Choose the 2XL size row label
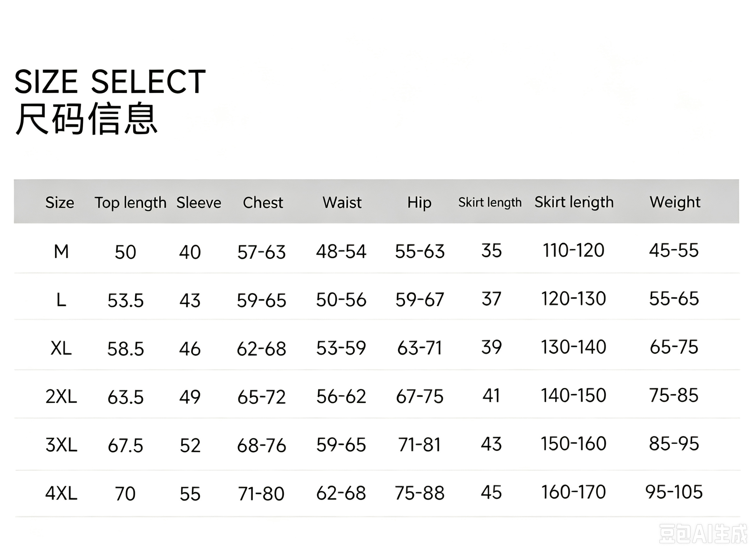The height and width of the screenshot is (554, 756). pyautogui.click(x=61, y=396)
